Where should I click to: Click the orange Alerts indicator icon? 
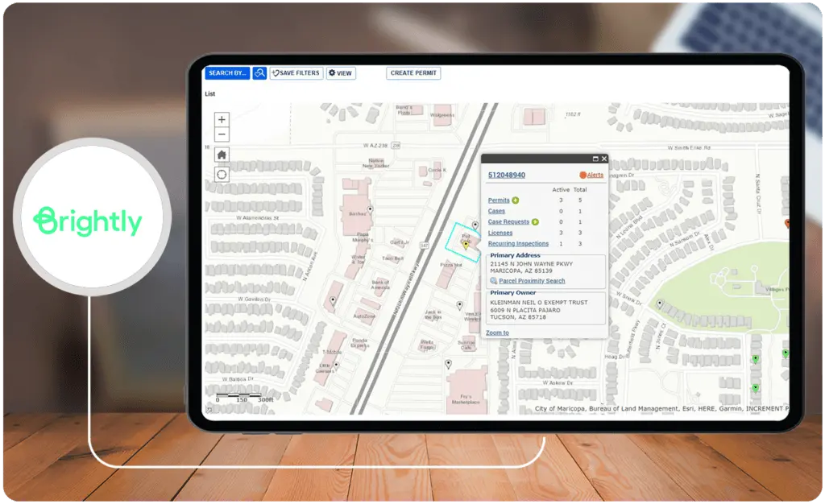[582, 175]
